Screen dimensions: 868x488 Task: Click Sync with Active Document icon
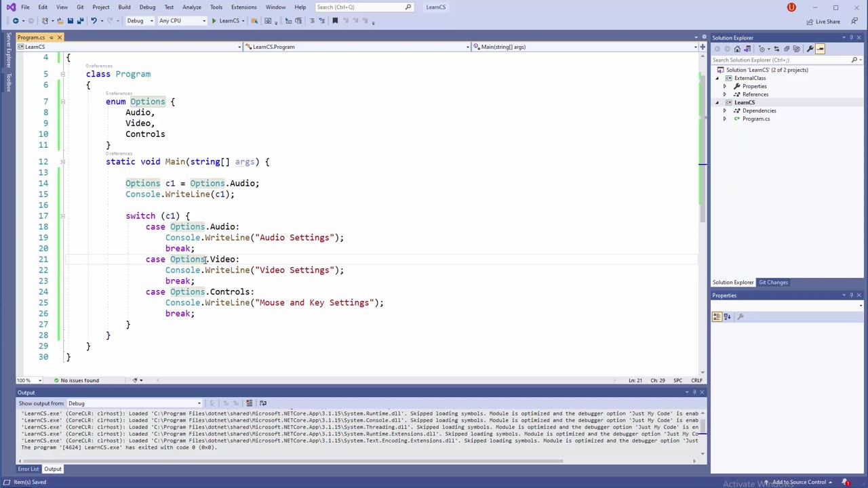click(x=776, y=49)
